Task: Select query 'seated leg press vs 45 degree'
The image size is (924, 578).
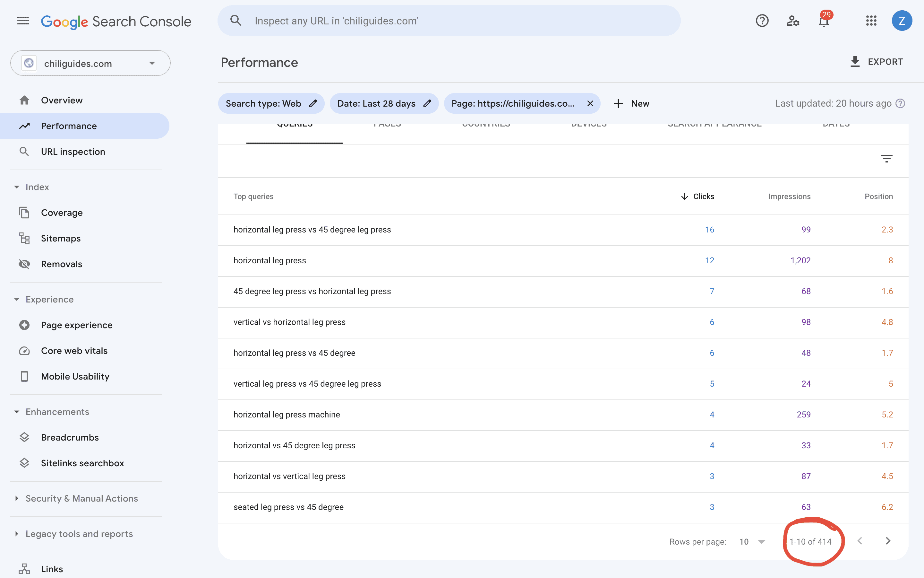Action: pyautogui.click(x=289, y=507)
